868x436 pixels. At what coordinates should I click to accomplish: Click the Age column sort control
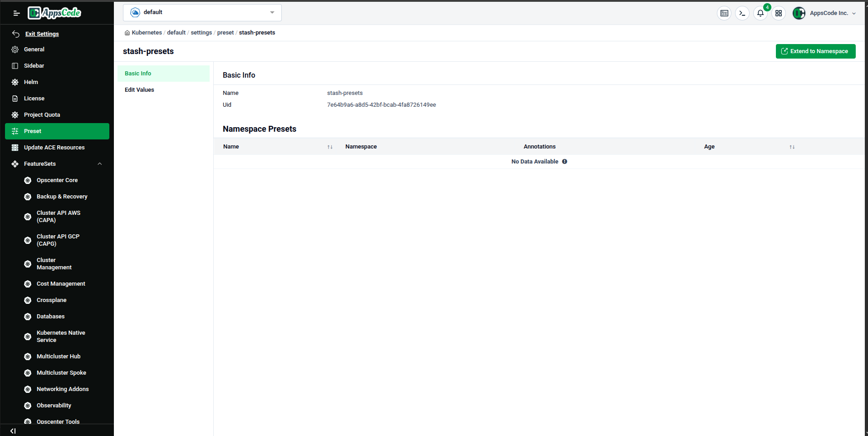tap(792, 147)
